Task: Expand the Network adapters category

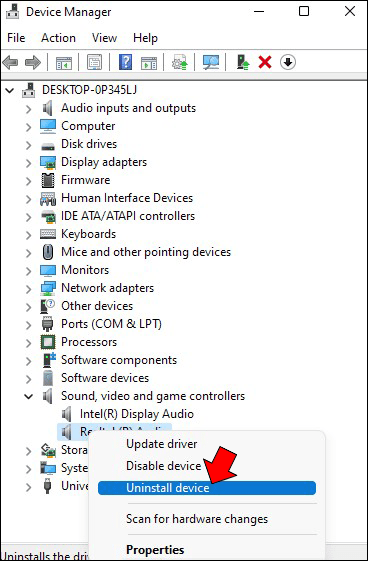Action: point(29,289)
